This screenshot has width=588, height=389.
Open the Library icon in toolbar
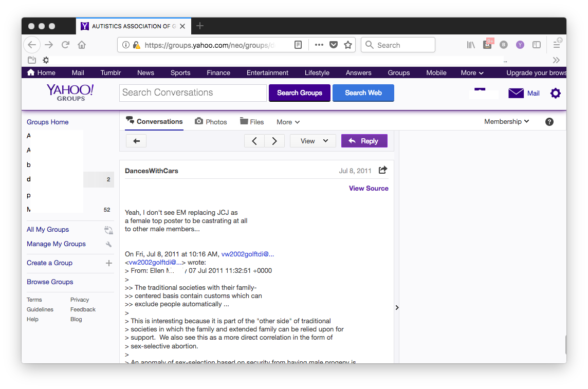471,45
